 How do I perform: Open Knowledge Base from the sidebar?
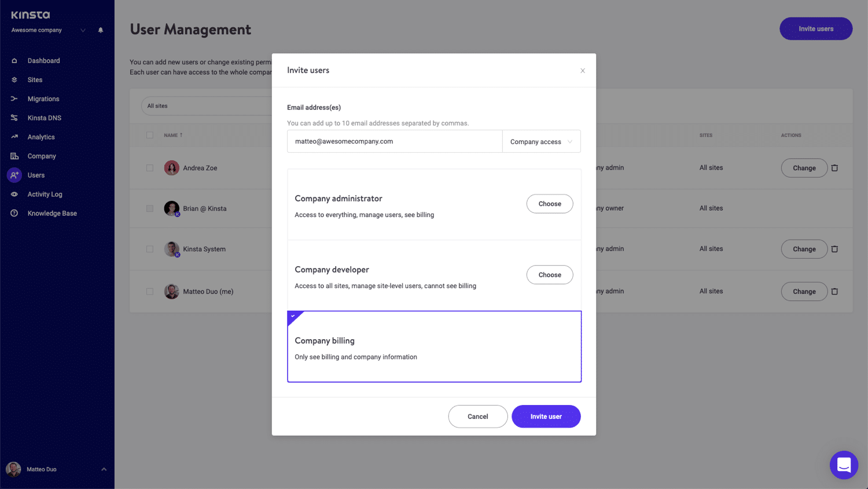(x=52, y=214)
